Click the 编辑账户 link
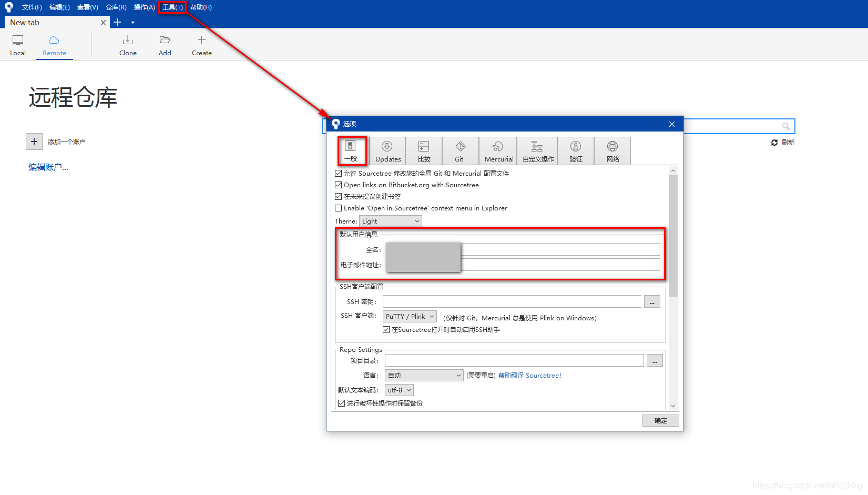The width and height of the screenshot is (868, 495). click(x=48, y=167)
